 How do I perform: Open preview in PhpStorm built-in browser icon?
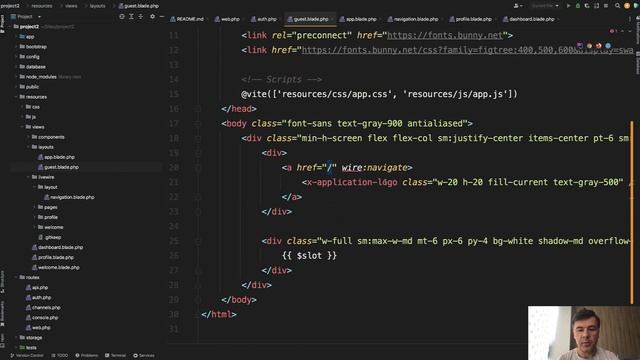[x=580, y=46]
